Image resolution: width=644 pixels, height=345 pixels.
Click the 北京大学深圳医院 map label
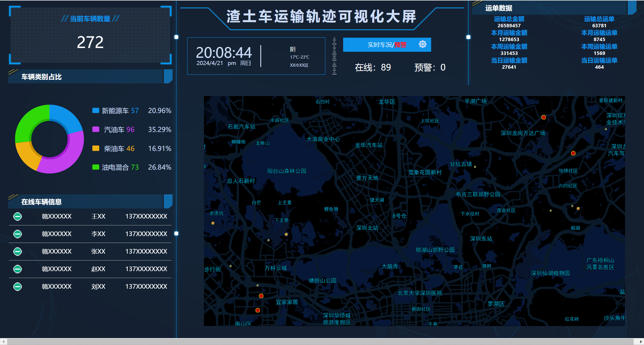(420, 293)
